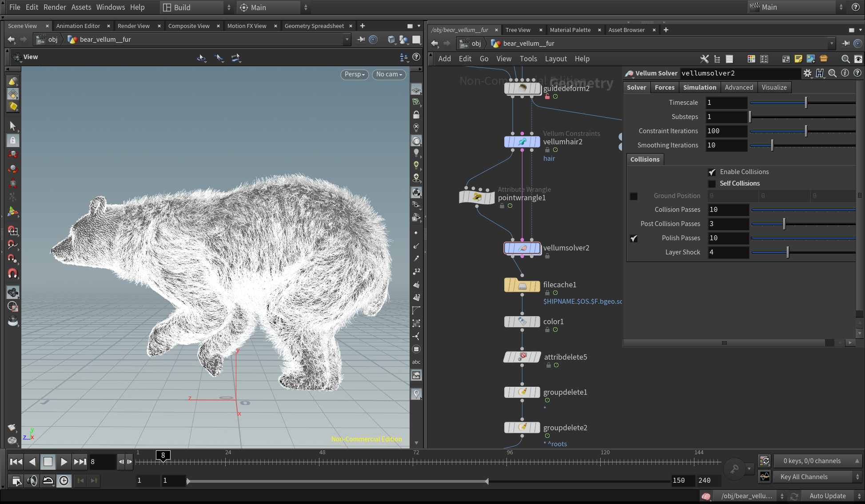Open parameter gear menu for Vellum Solver
The height and width of the screenshot is (504, 865).
pyautogui.click(x=807, y=73)
